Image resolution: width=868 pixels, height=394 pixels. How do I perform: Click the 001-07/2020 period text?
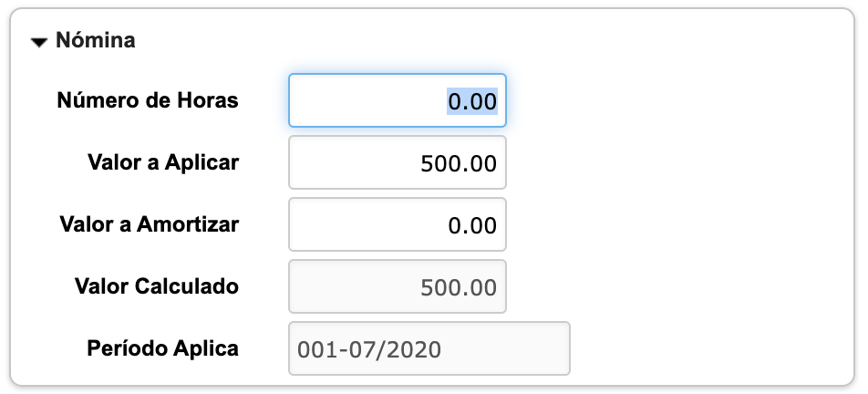tap(364, 348)
